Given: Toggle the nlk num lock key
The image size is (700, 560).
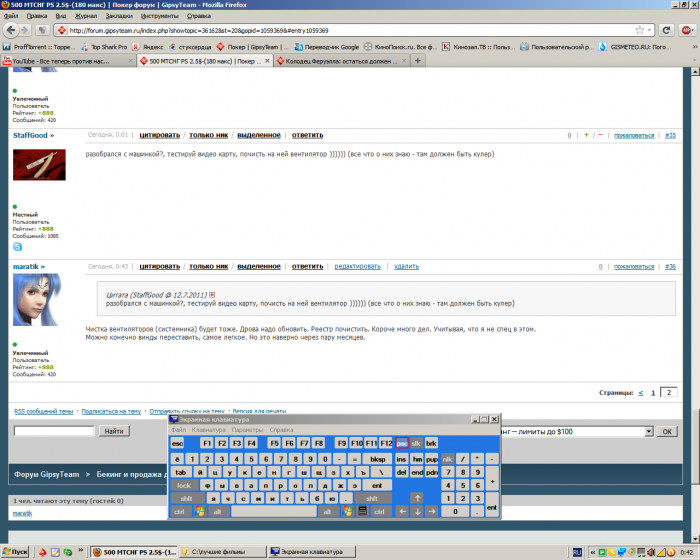Looking at the screenshot, I should (x=447, y=459).
